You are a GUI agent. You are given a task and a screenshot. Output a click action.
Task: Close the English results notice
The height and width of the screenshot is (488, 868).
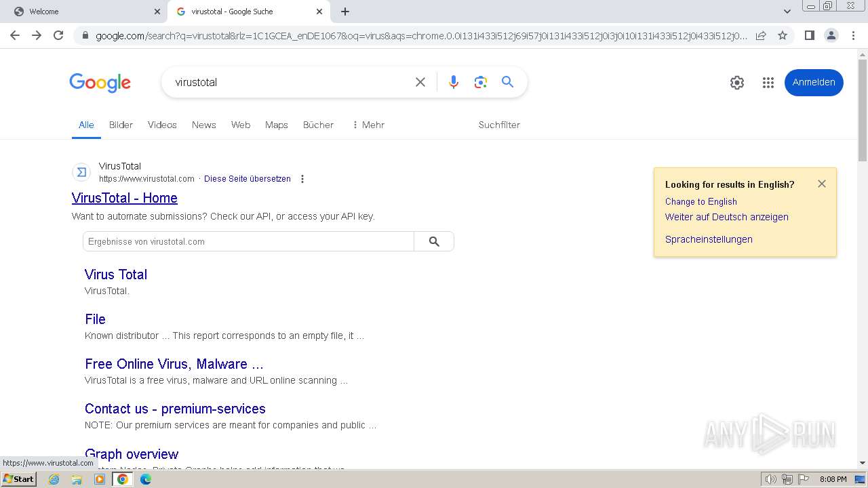(x=822, y=184)
